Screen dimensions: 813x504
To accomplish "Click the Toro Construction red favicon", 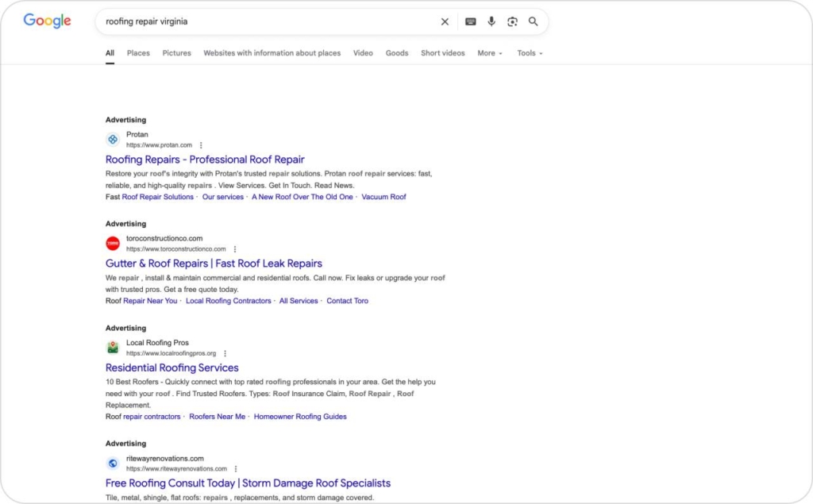I will pos(113,244).
